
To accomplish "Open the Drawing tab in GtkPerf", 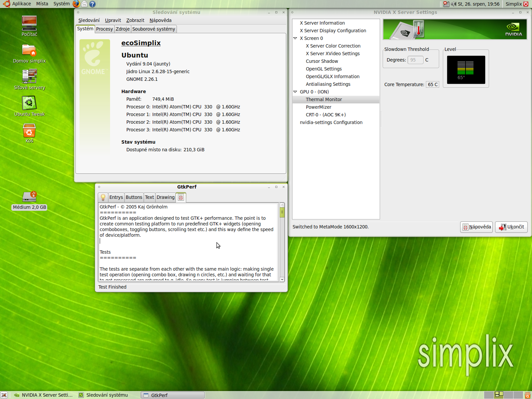I will click(166, 197).
